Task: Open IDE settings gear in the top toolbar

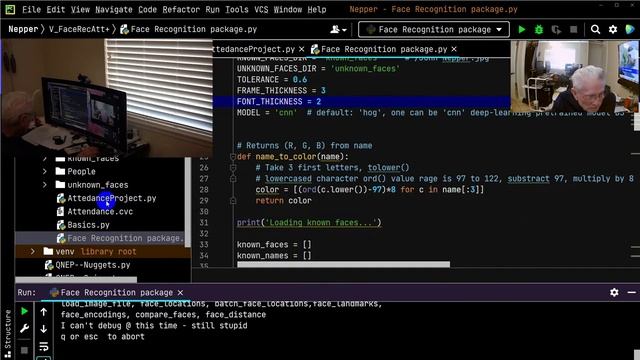Action: click(x=613, y=29)
